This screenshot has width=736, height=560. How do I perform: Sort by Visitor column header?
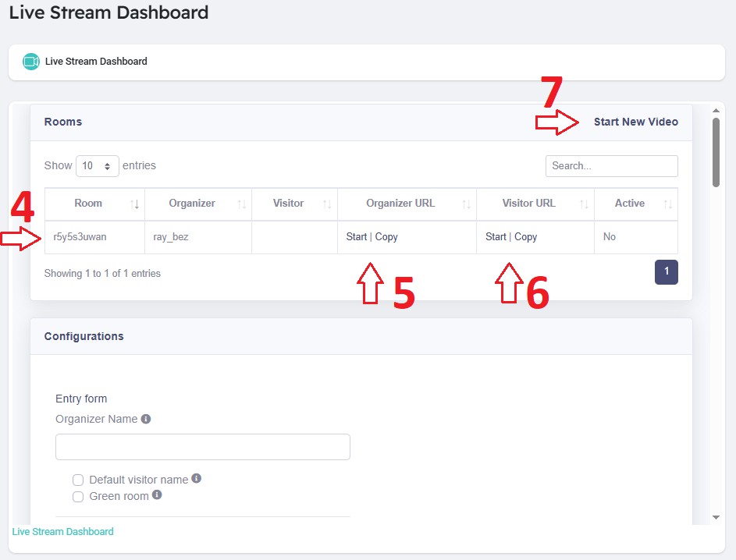(x=288, y=204)
